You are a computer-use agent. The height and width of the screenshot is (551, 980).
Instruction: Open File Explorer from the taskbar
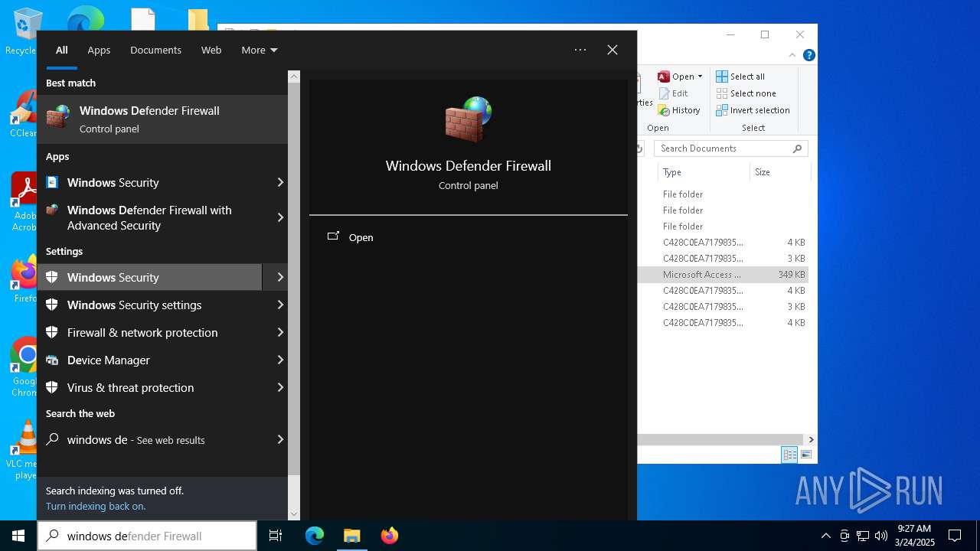coord(351,536)
